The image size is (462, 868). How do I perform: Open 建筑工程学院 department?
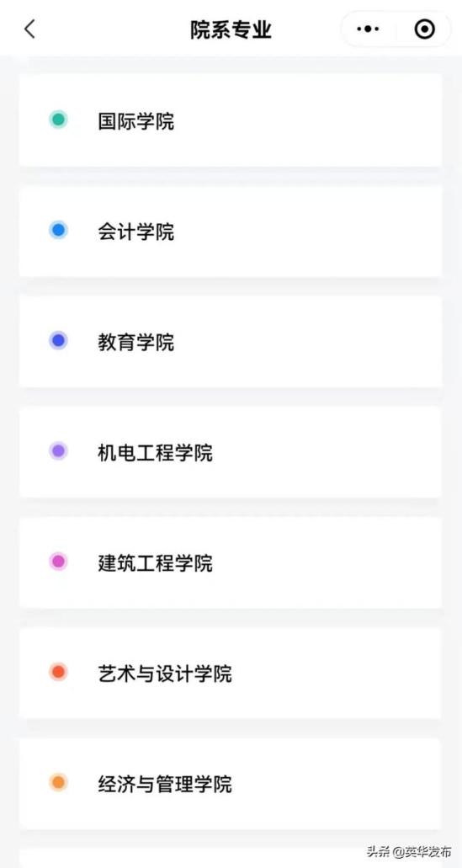[x=231, y=562]
